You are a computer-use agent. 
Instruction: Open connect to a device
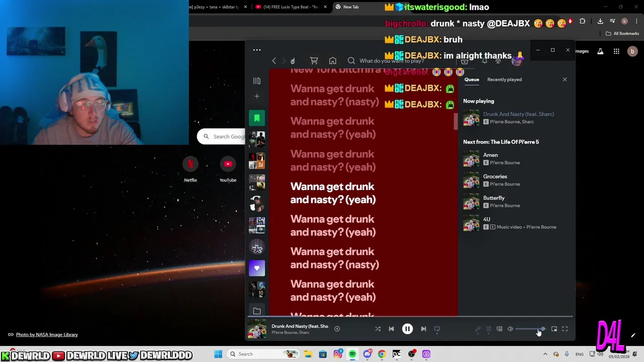[500, 329]
